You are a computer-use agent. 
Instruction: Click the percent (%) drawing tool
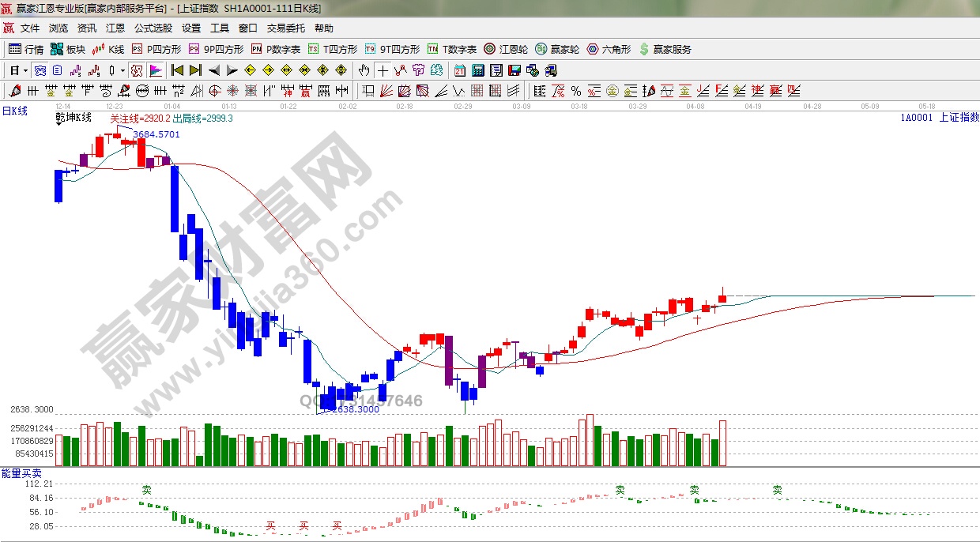[x=576, y=90]
